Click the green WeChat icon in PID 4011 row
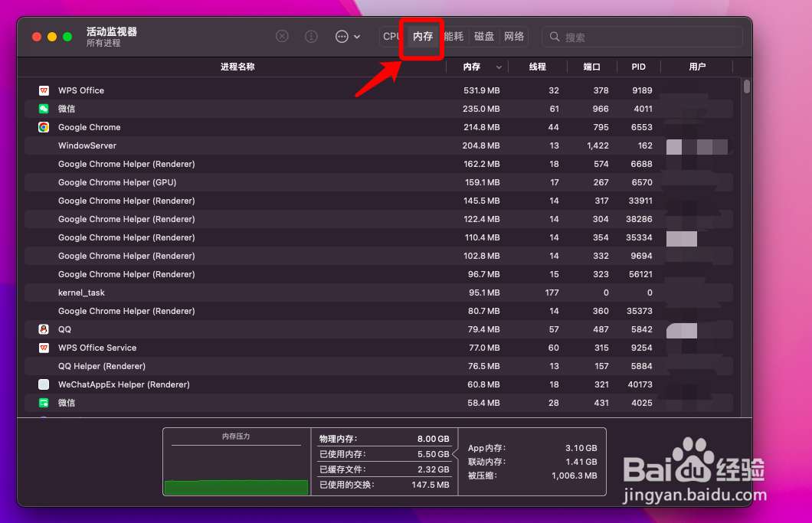The image size is (812, 523). pyautogui.click(x=44, y=109)
